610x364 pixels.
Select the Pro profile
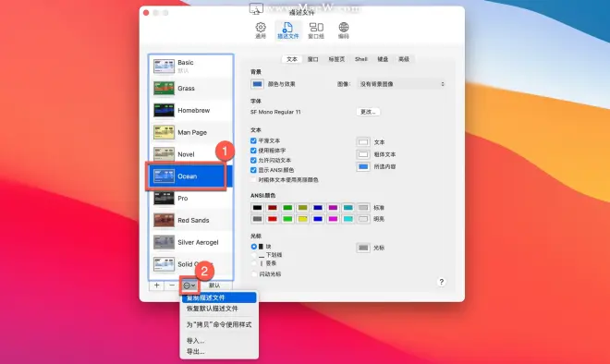click(x=190, y=199)
